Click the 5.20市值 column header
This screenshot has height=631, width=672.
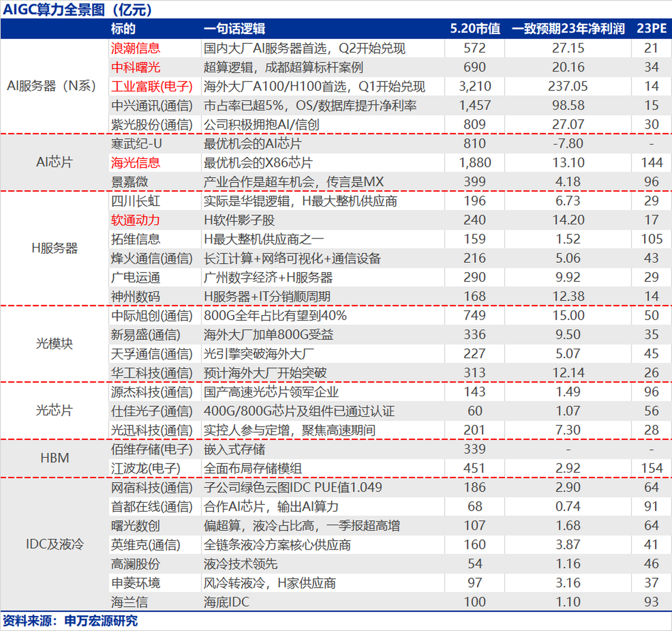point(475,29)
